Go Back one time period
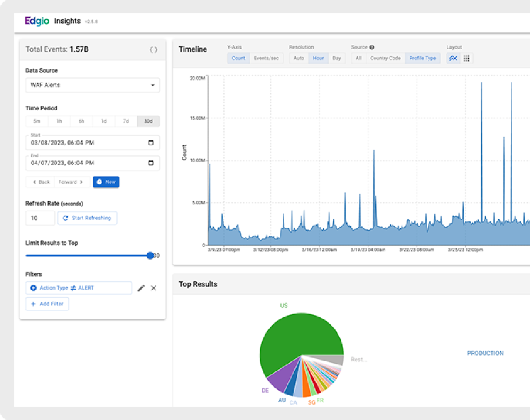 [x=41, y=182]
